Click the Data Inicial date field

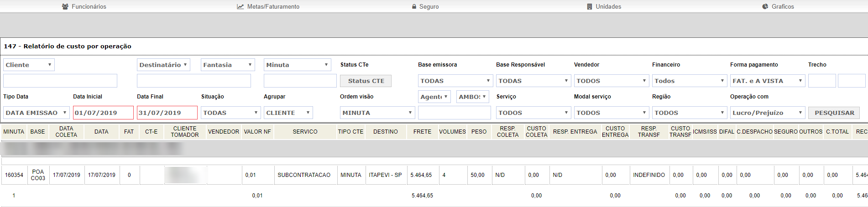pos(103,113)
